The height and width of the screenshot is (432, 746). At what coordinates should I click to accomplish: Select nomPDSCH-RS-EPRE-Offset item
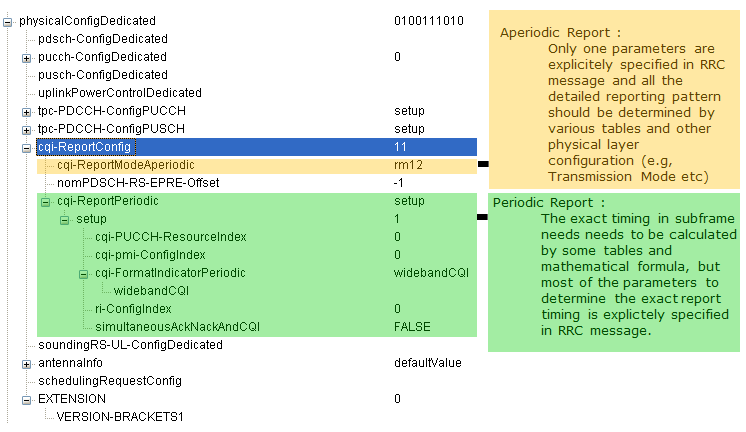click(x=138, y=183)
